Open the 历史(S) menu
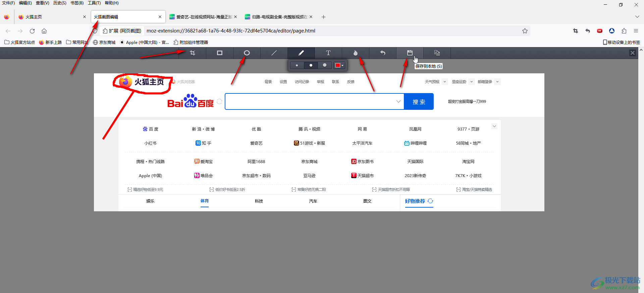 (60, 3)
